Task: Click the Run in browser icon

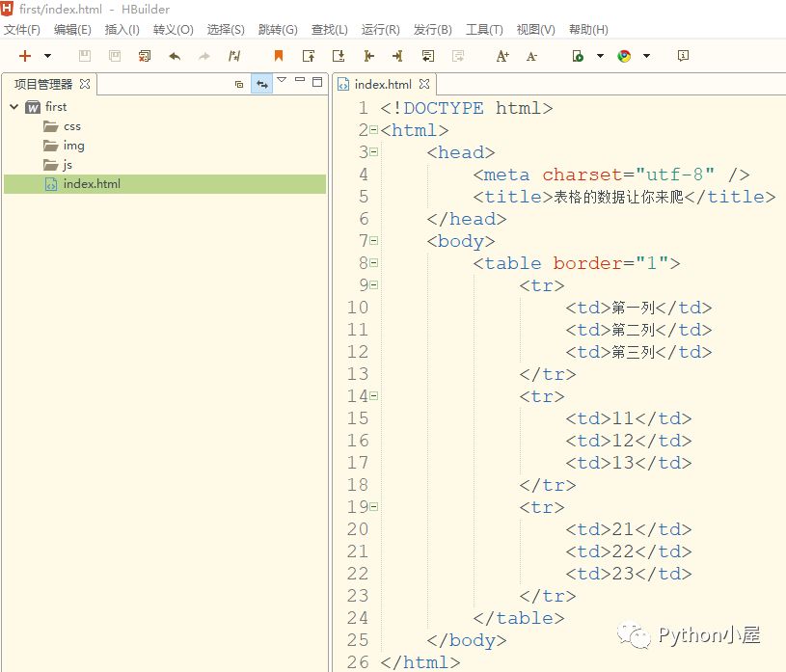Action: click(578, 56)
